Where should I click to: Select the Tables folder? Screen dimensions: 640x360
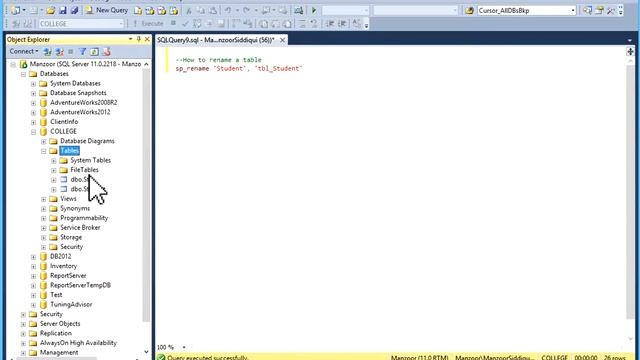point(69,151)
